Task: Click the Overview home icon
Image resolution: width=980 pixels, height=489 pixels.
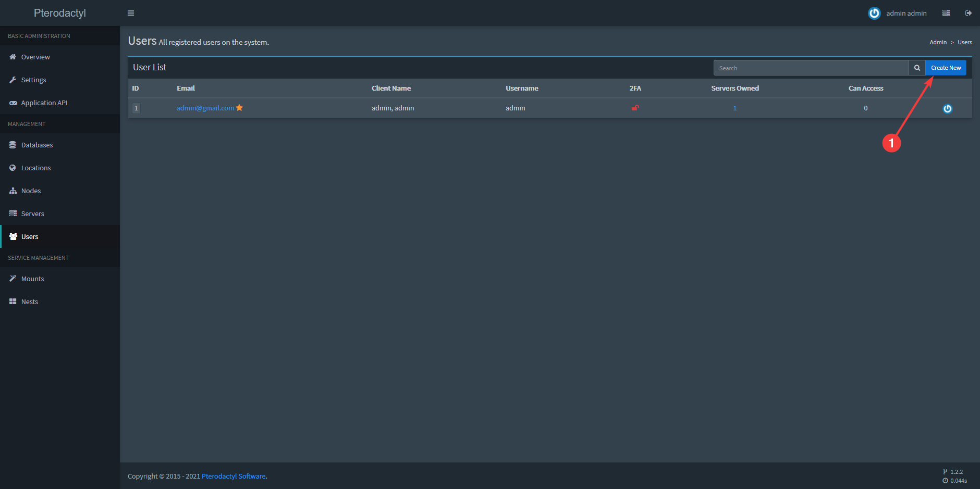Action: click(13, 57)
